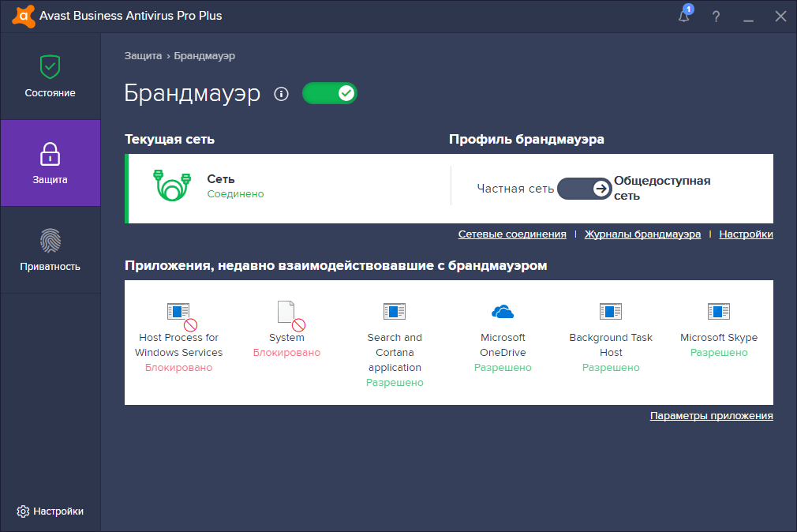Image resolution: width=797 pixels, height=532 pixels.
Task: Open Журналы брандмауэра link
Action: (x=642, y=234)
